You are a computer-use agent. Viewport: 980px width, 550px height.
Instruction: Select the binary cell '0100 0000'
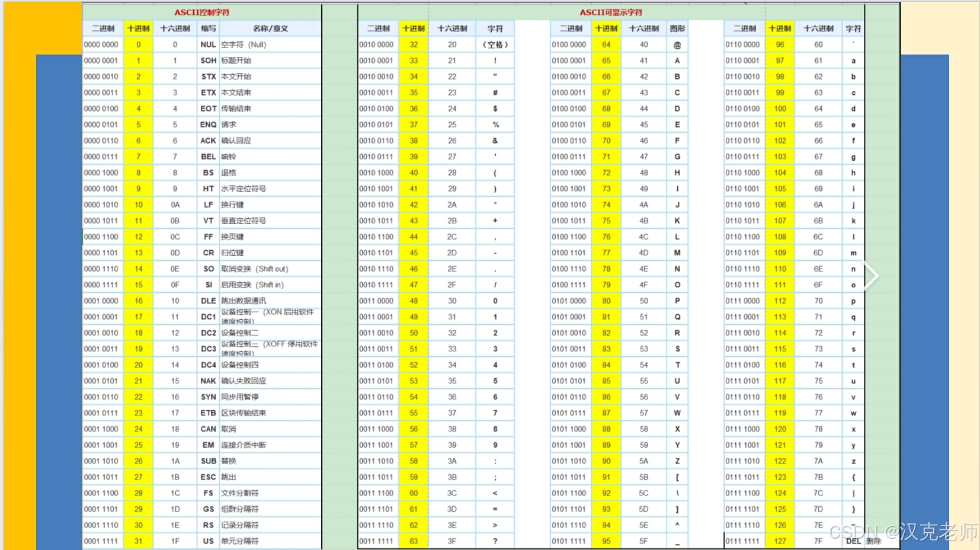coord(570,44)
